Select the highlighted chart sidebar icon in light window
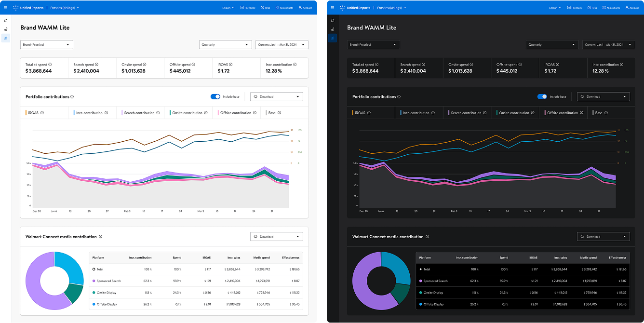Image resolution: width=644 pixels, height=323 pixels. [6, 38]
